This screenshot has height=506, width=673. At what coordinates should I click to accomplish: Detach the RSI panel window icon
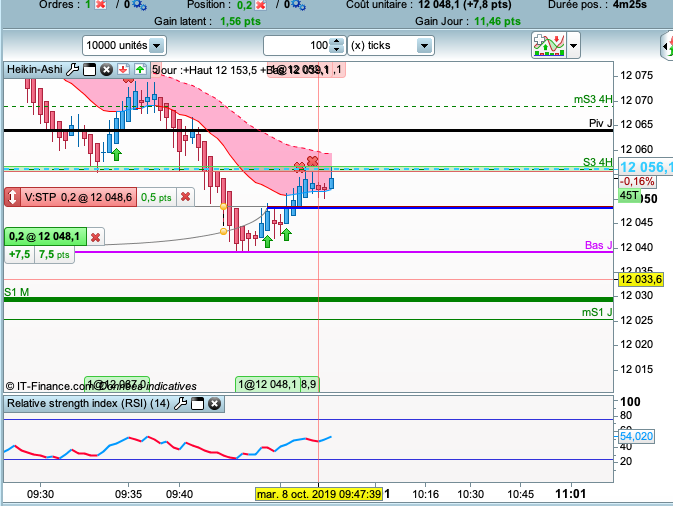197,403
